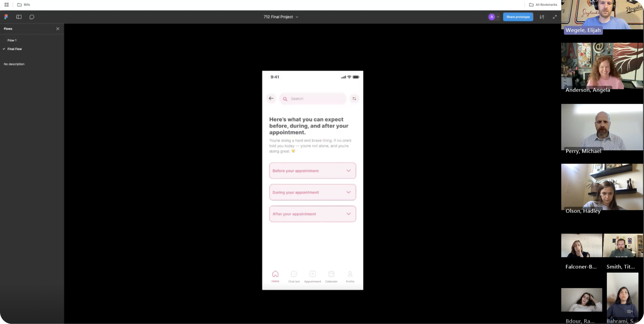Open the browser tab groups grid icon

(6, 5)
